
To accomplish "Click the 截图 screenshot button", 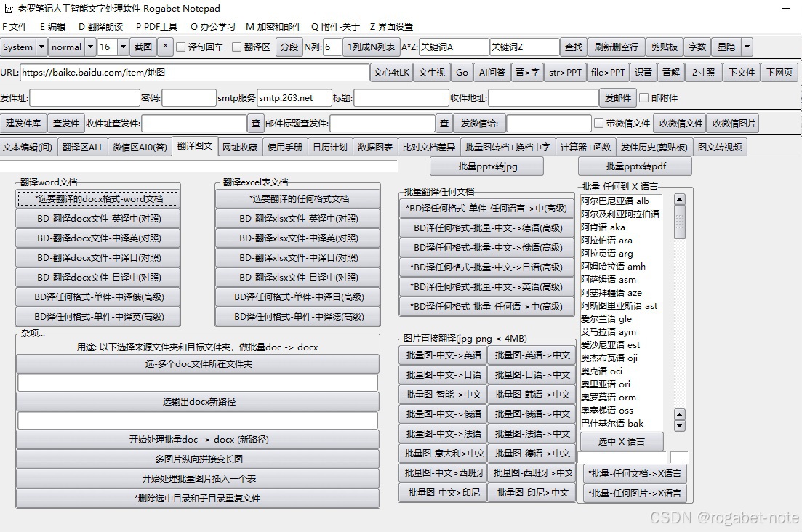I will [143, 47].
